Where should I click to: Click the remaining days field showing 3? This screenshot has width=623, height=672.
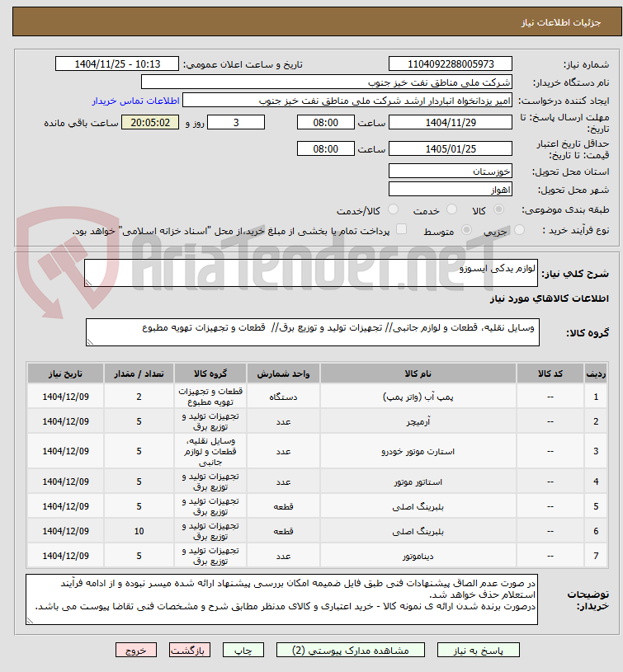point(236,123)
